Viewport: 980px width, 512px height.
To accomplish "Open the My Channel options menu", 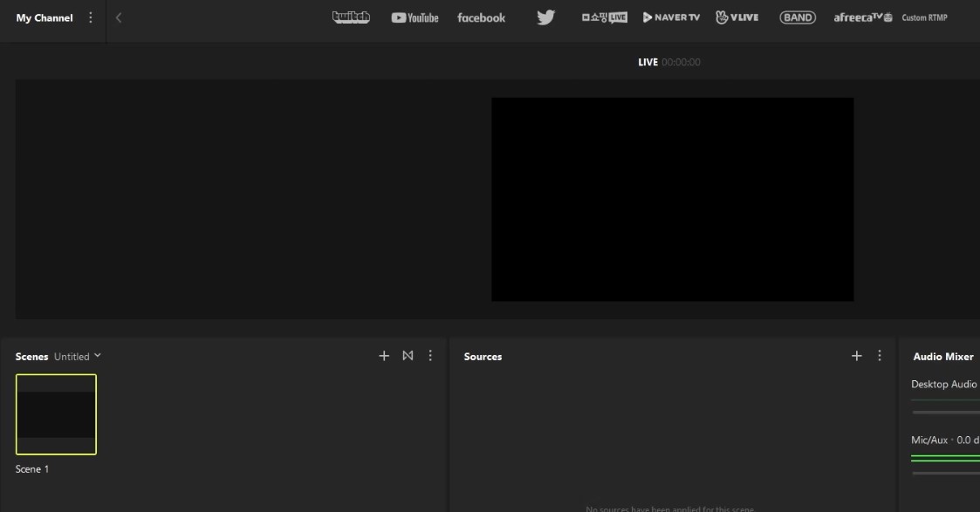I will pos(90,17).
